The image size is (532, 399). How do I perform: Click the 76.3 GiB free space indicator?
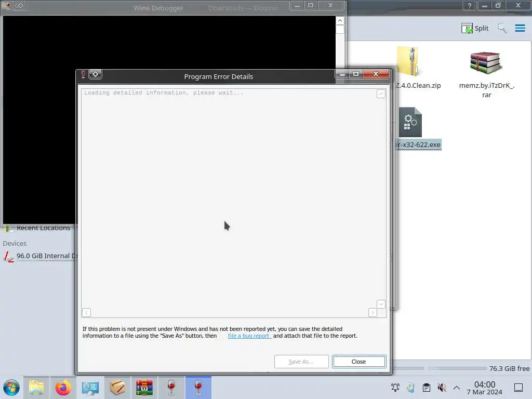pos(509,368)
